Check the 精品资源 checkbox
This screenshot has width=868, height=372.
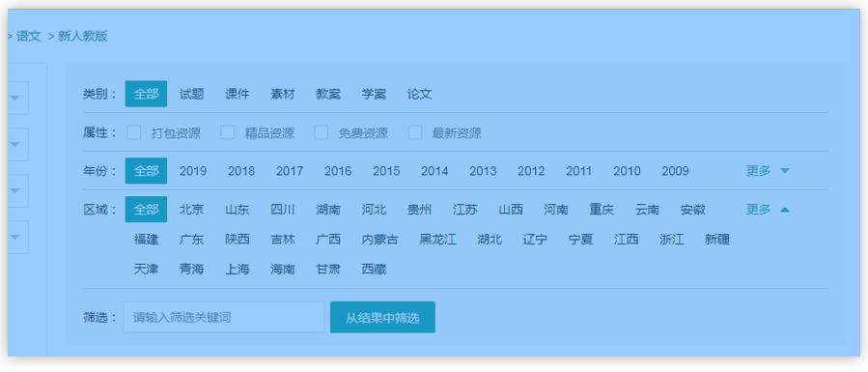click(x=228, y=133)
